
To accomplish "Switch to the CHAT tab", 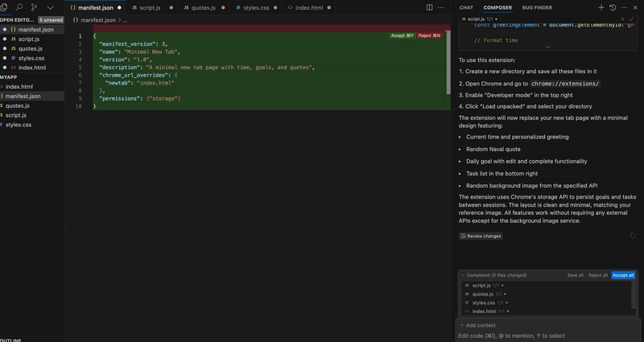I will pyautogui.click(x=466, y=7).
